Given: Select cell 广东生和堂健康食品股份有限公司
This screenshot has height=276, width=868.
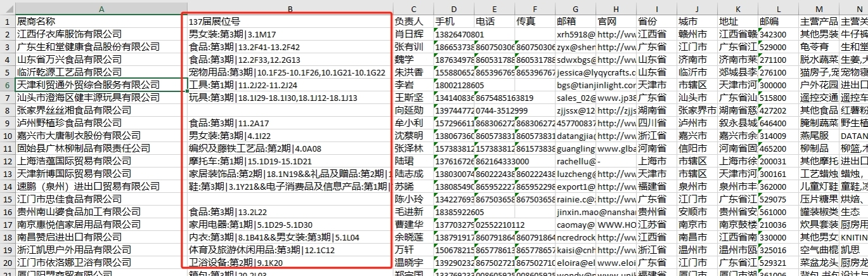Looking at the screenshot, I should pyautogui.click(x=101, y=46).
